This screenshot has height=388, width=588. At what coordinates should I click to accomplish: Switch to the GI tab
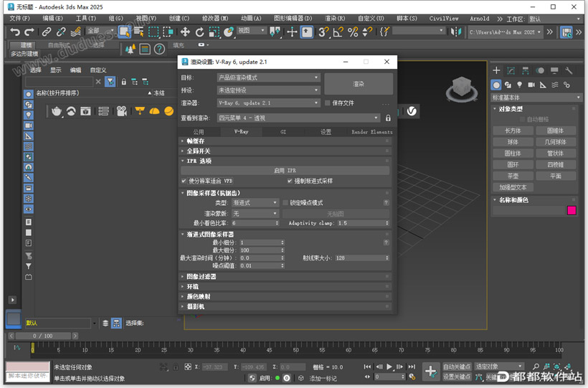click(283, 132)
